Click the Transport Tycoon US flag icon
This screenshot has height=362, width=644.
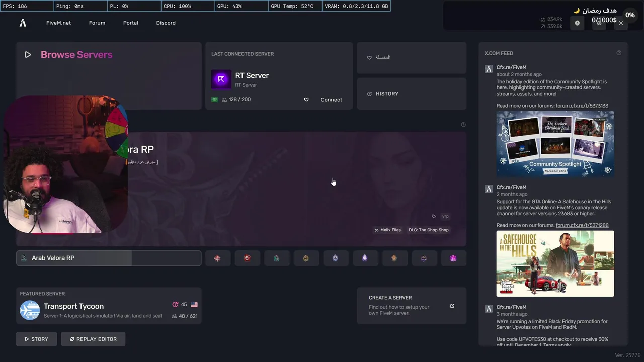point(194,305)
